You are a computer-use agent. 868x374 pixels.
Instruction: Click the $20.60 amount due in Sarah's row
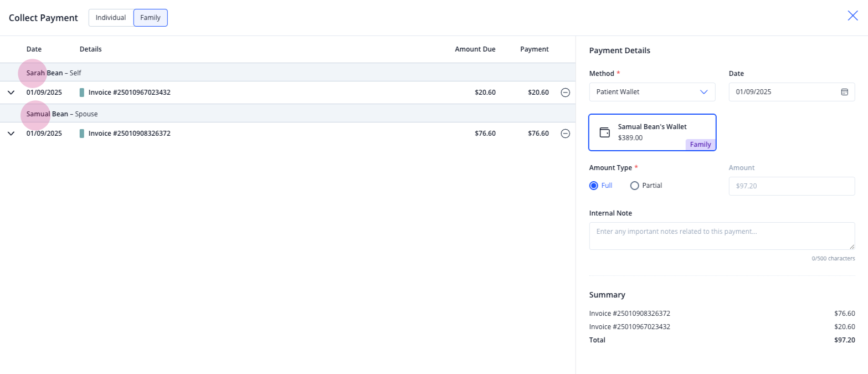pyautogui.click(x=485, y=93)
